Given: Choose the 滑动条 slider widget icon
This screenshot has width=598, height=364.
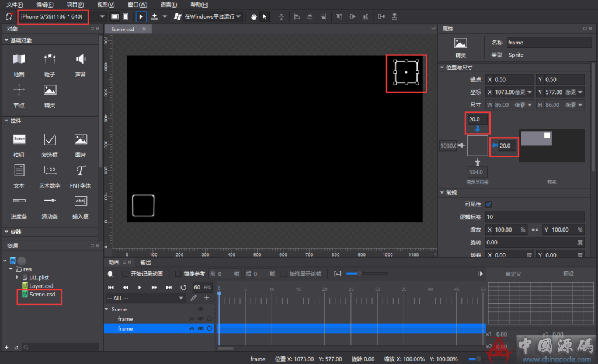Looking at the screenshot, I should (x=50, y=201).
